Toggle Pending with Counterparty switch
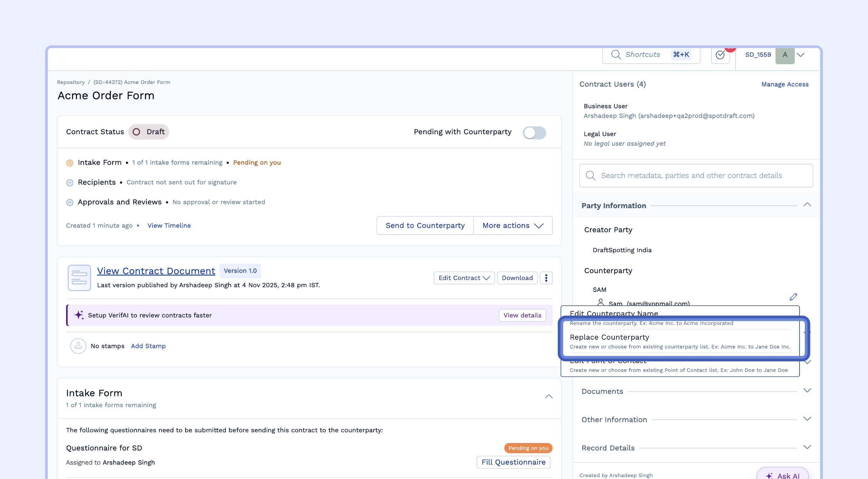The image size is (868, 479). point(534,133)
